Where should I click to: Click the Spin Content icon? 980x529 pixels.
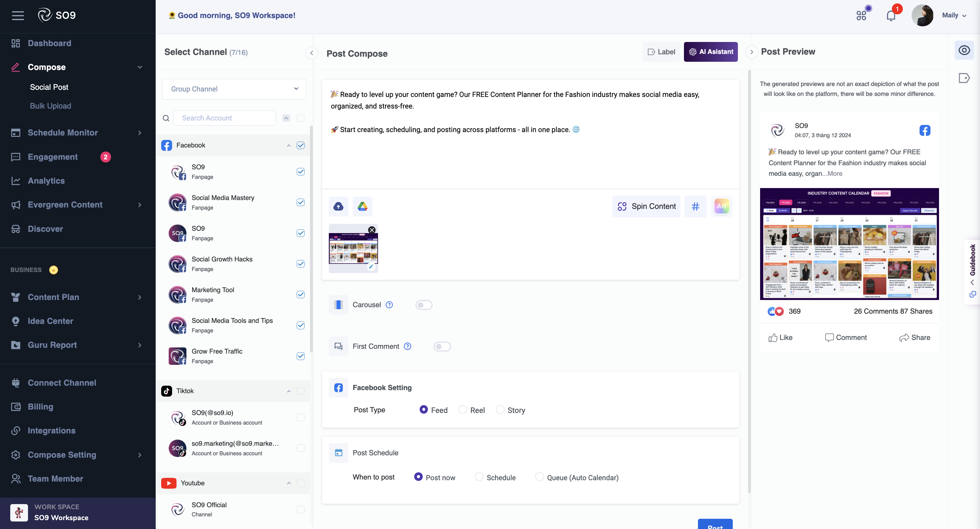[622, 206]
